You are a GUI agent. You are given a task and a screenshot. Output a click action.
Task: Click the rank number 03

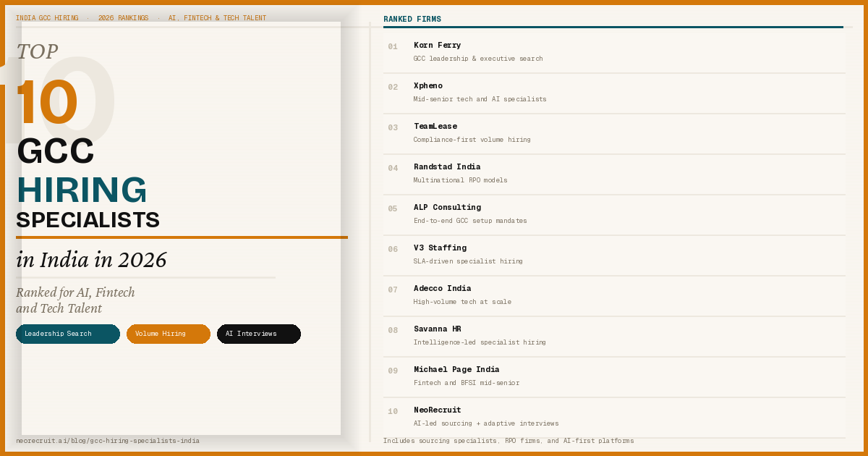click(x=393, y=128)
